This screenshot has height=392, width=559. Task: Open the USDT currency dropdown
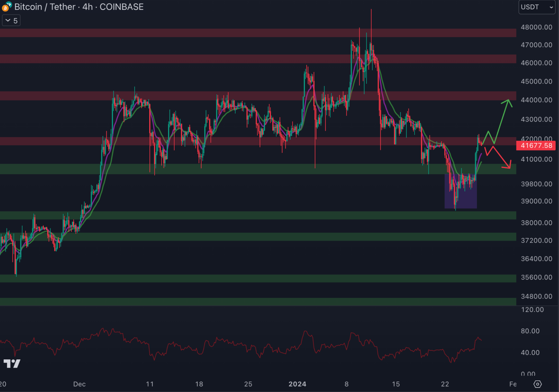click(536, 7)
